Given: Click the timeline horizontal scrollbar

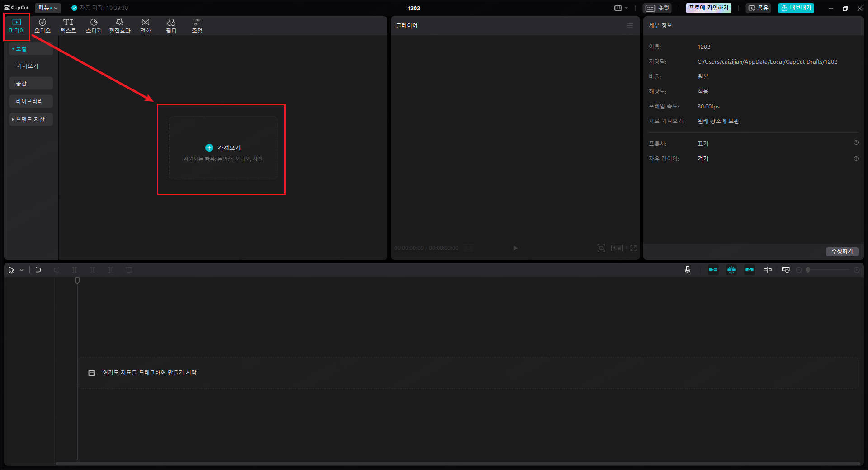Looking at the screenshot, I should 458,463.
